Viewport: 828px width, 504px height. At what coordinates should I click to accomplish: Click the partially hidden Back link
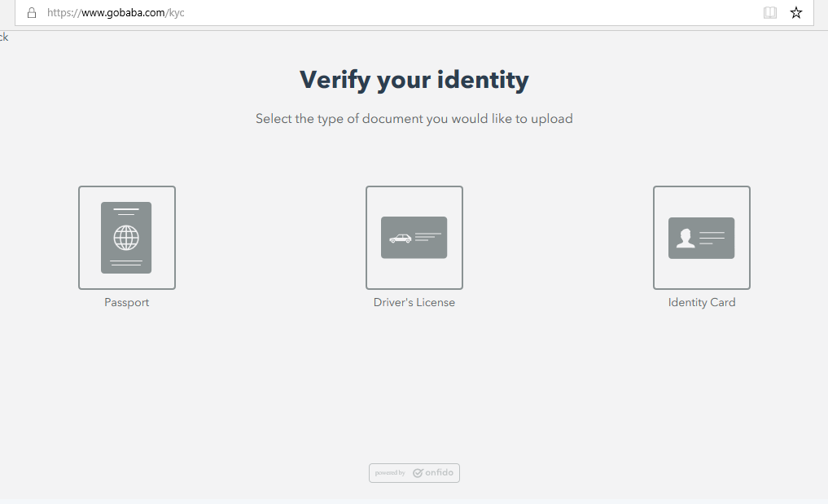pos(3,37)
